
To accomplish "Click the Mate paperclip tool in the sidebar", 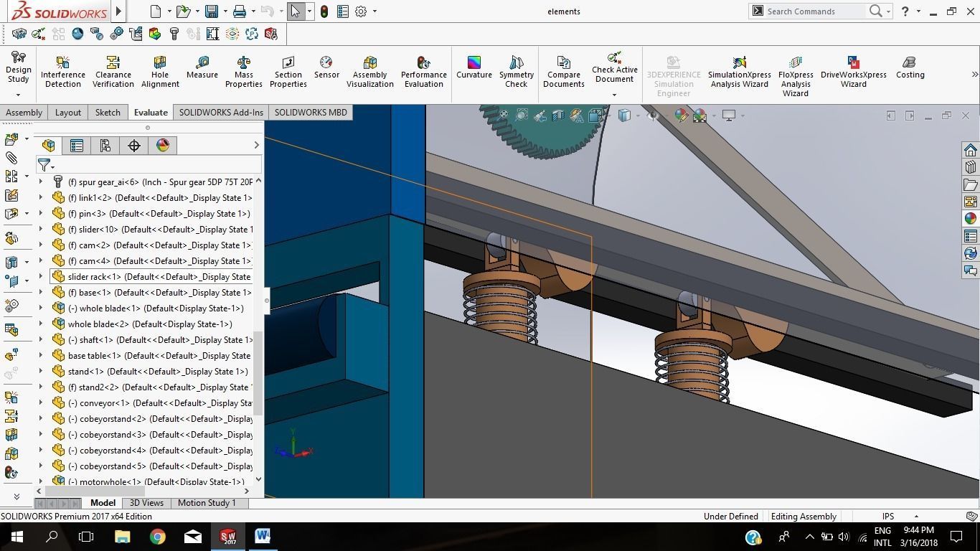I will [11, 157].
